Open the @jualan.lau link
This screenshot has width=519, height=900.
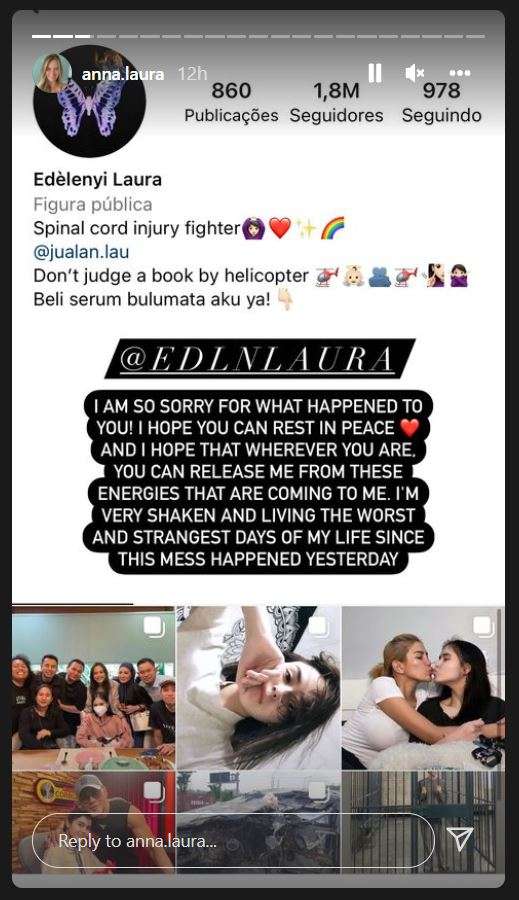[x=81, y=252]
